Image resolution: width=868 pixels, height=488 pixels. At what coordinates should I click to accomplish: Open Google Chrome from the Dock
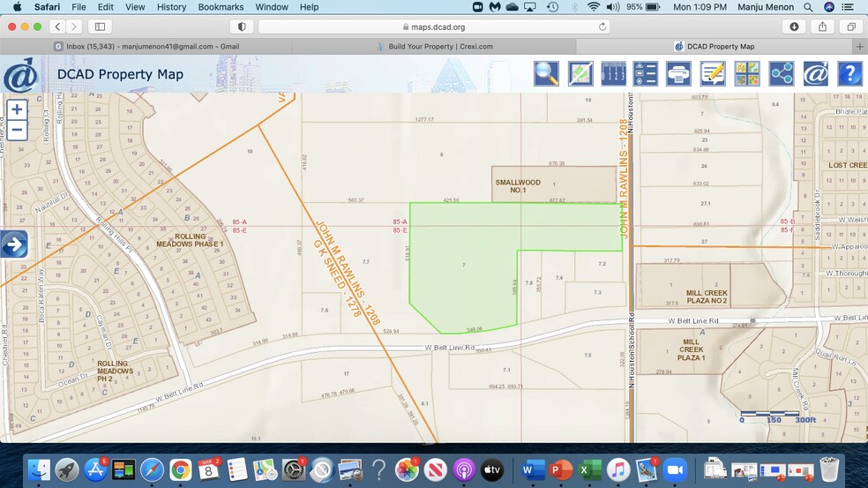click(180, 469)
